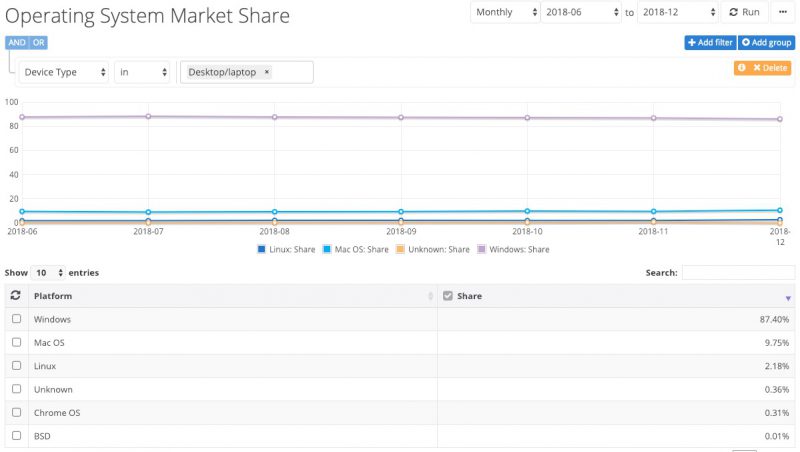Open the more options ellipsis menu
800x452 pixels.
(783, 12)
